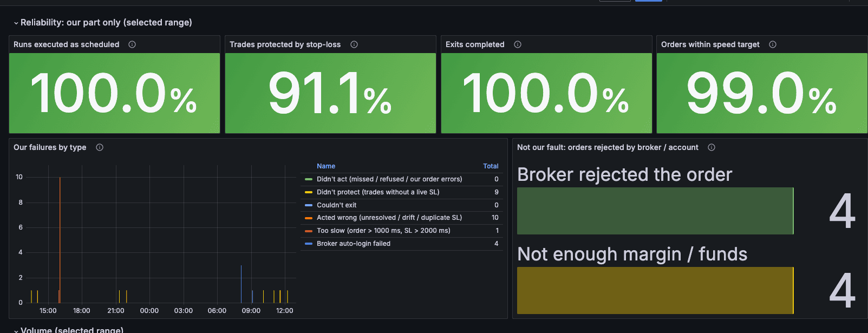The image size is (868, 333).
Task: Open info icon for Runs executed as scheduled
Action: [x=132, y=44]
